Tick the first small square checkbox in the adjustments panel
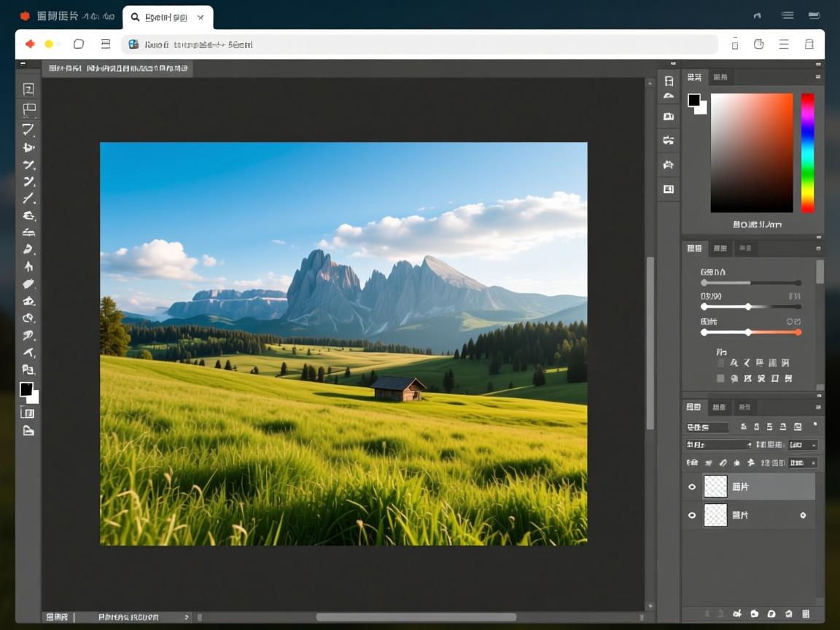Viewport: 840px width, 630px height. [720, 363]
